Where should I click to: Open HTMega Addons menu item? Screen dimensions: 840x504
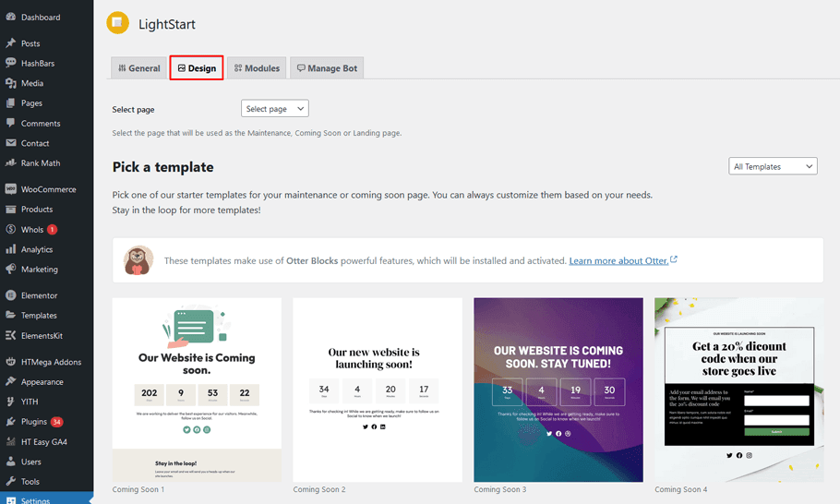click(x=51, y=362)
